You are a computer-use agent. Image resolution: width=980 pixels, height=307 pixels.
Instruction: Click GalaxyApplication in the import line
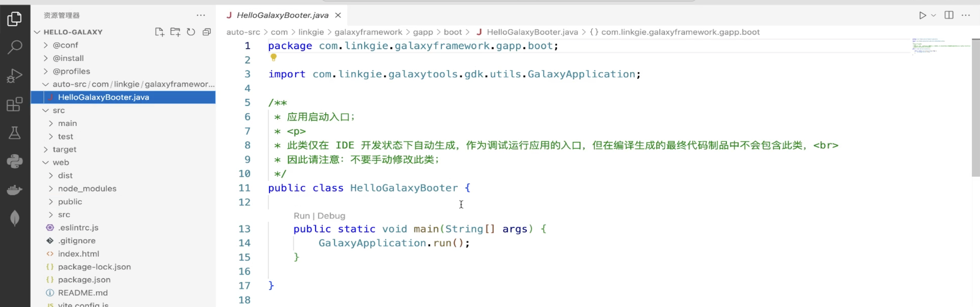point(581,74)
